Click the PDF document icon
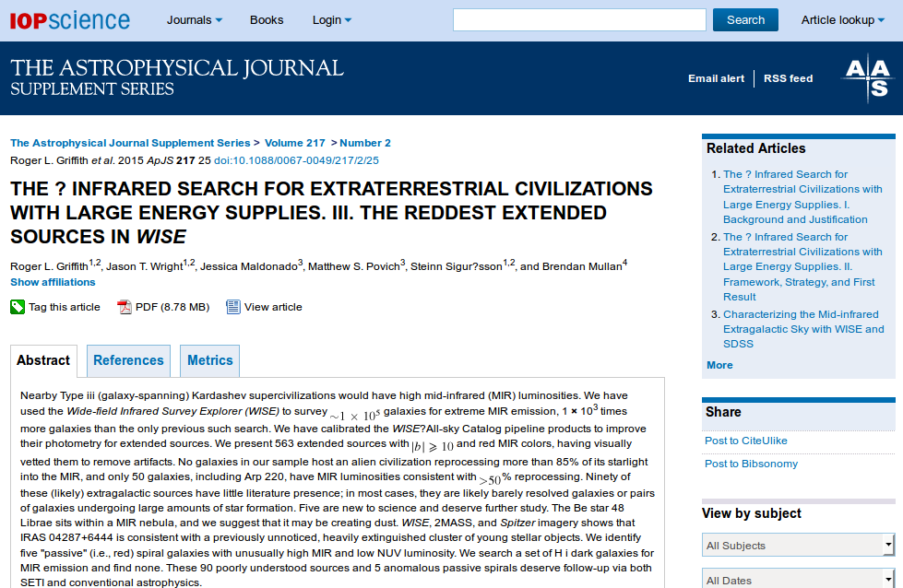The image size is (903, 588). click(124, 307)
